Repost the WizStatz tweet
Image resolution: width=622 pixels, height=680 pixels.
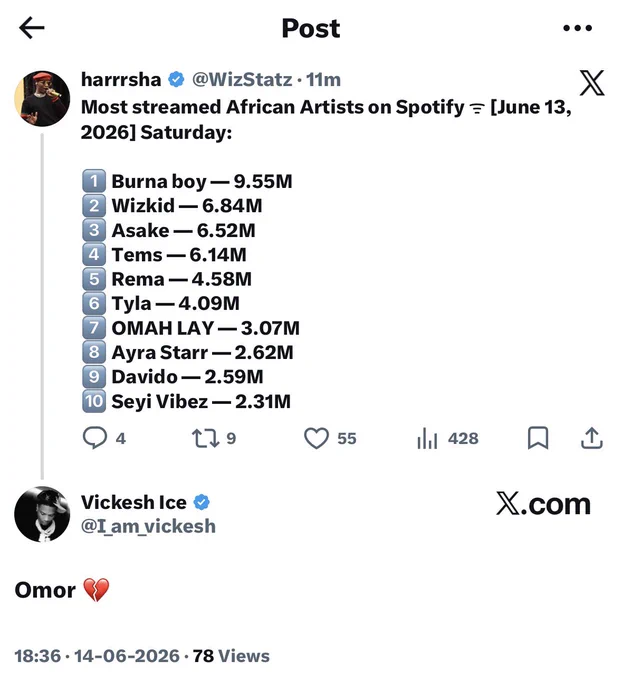(x=206, y=438)
